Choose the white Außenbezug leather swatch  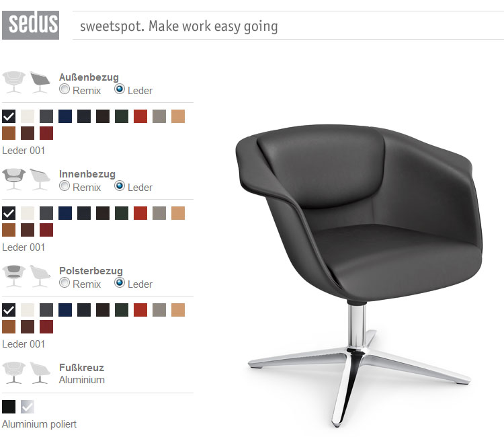(x=28, y=116)
